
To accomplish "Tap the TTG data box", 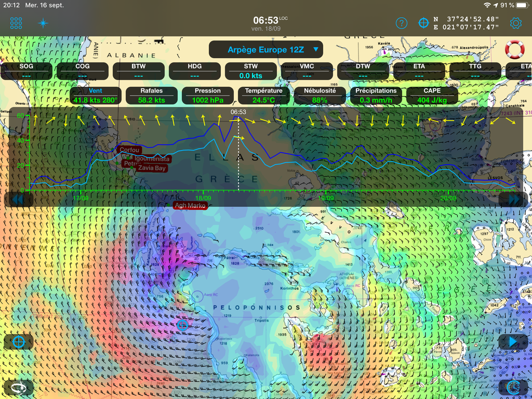I will [x=475, y=71].
